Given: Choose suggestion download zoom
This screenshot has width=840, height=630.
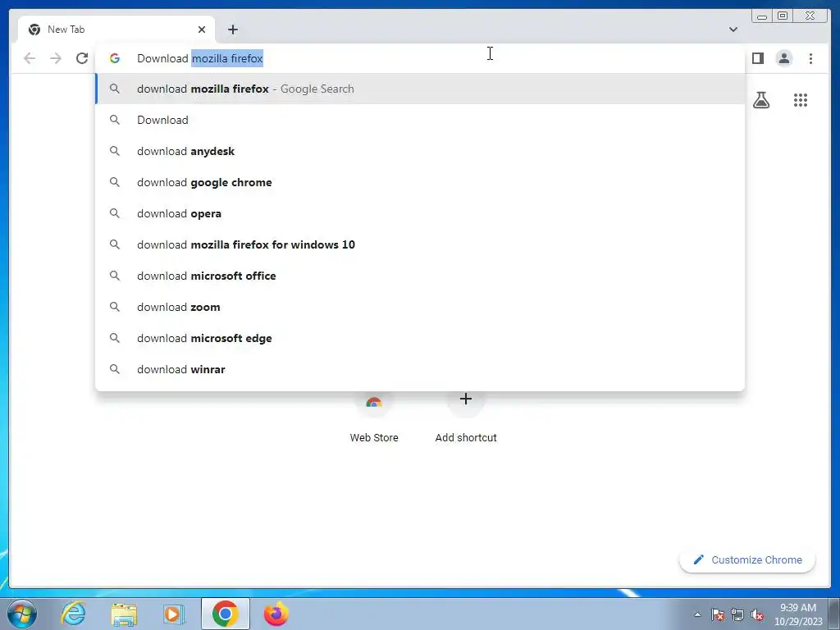Looking at the screenshot, I should pos(420,307).
